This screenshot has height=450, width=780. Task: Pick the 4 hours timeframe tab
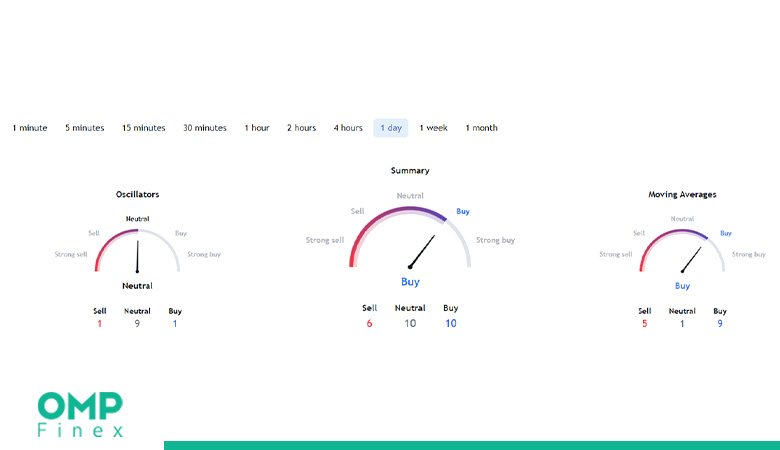[348, 128]
